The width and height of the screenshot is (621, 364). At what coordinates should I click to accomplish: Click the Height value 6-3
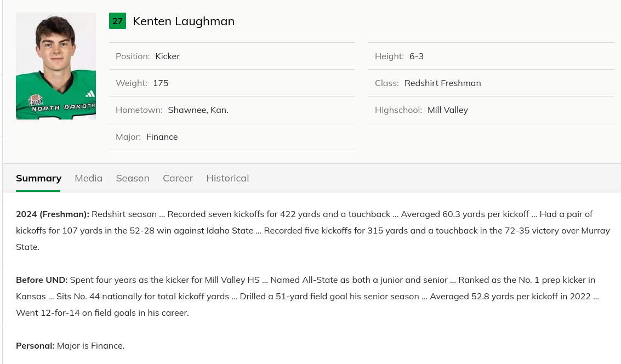tap(417, 56)
